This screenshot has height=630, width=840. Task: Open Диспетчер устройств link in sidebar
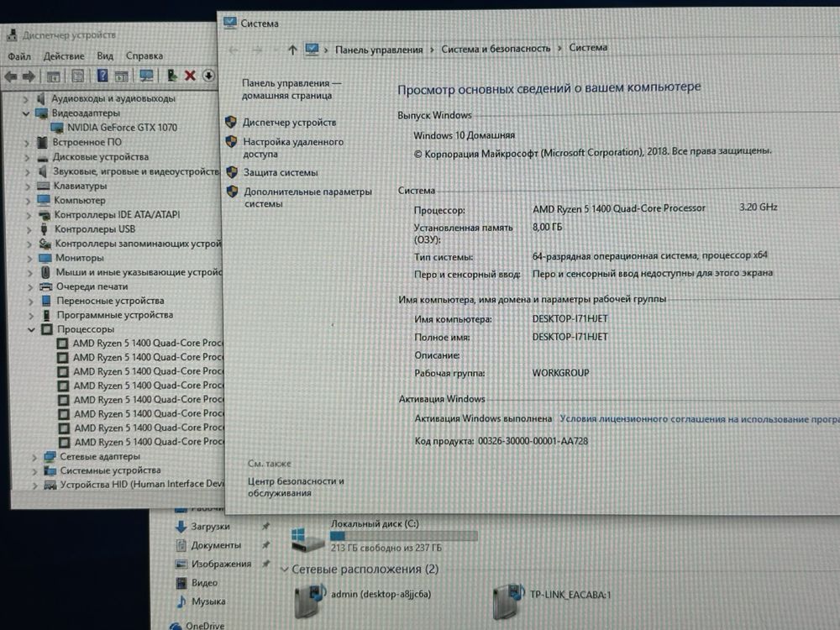tap(289, 123)
